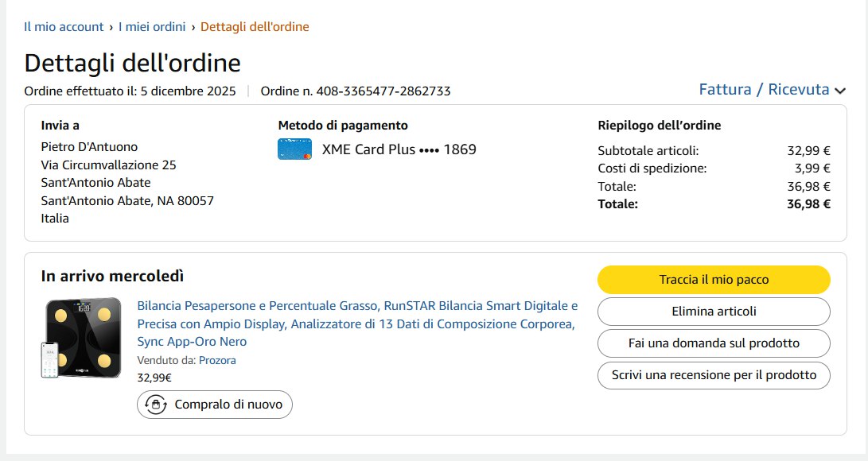Screen dimensions: 868x461
Task: Click Elimina articoli button
Action: pyautogui.click(x=714, y=312)
